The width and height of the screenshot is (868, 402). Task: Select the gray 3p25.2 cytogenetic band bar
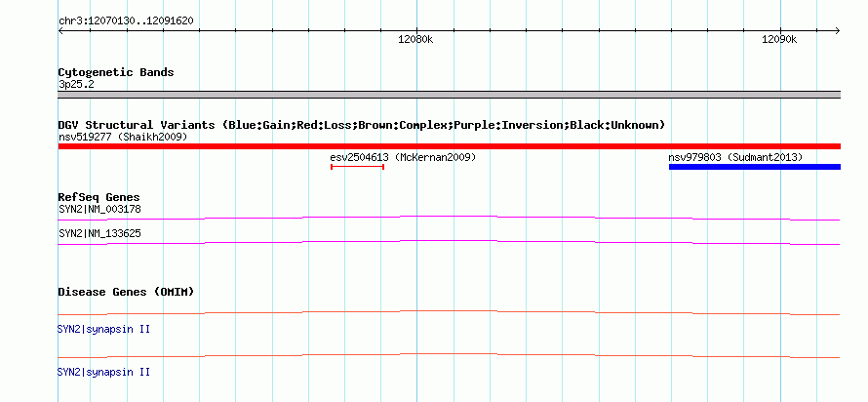[449, 94]
